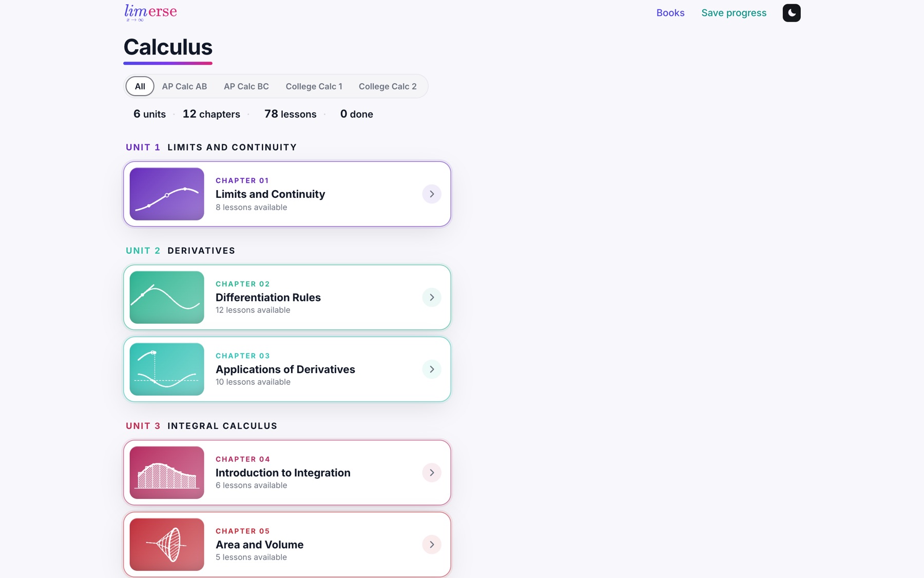Click the 8 lessons available label
The image size is (924, 578).
(x=251, y=207)
